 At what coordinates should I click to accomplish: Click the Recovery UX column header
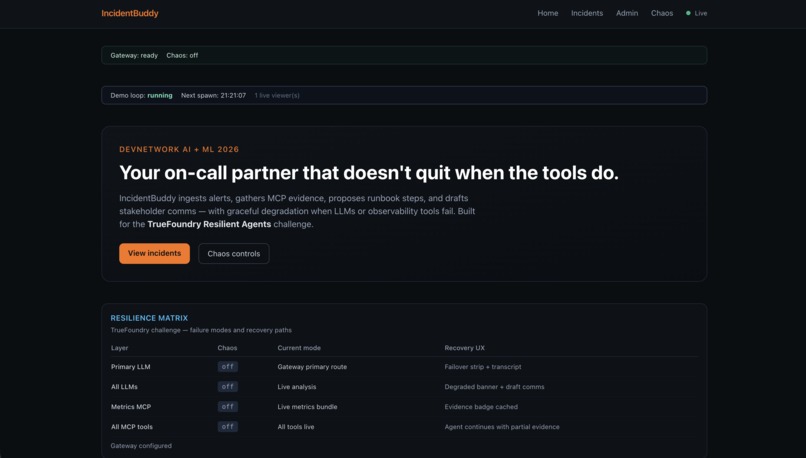tap(465, 348)
